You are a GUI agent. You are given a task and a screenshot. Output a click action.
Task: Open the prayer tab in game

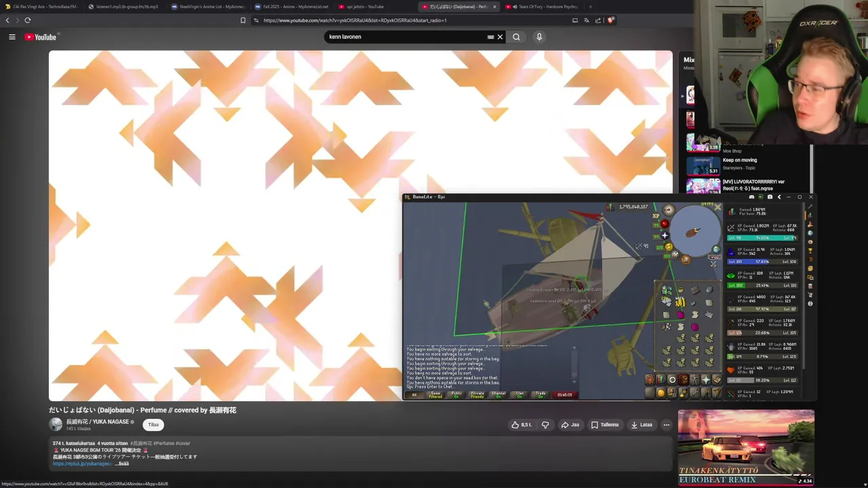706,380
